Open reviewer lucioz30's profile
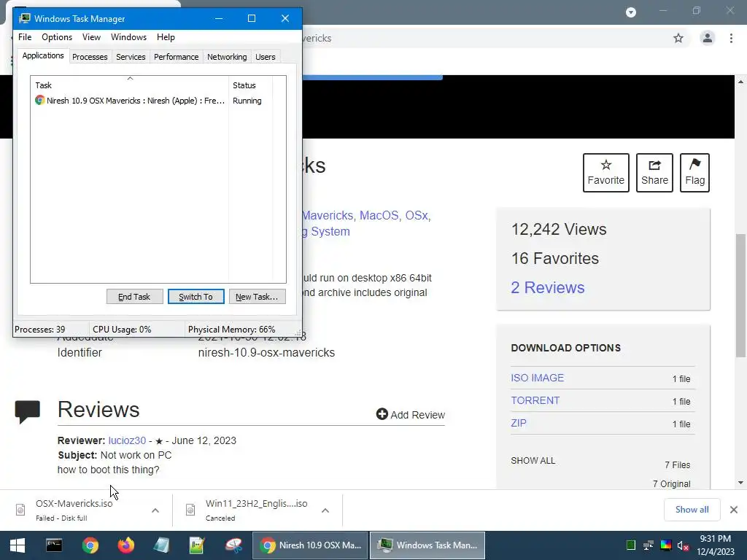This screenshot has height=560, width=747. tap(127, 440)
